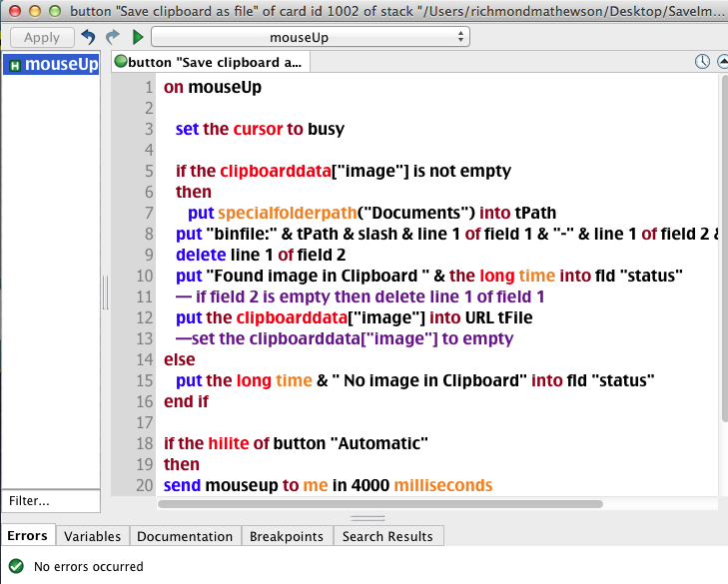This screenshot has width=728, height=584.
Task: Open the mouseUp handler dropdown
Action: click(x=310, y=37)
